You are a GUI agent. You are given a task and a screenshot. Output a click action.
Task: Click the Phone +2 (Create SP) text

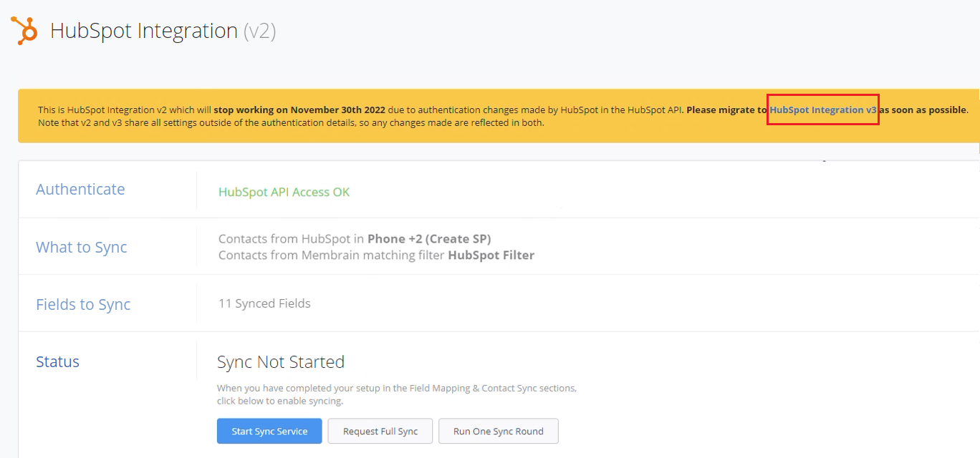tap(429, 239)
